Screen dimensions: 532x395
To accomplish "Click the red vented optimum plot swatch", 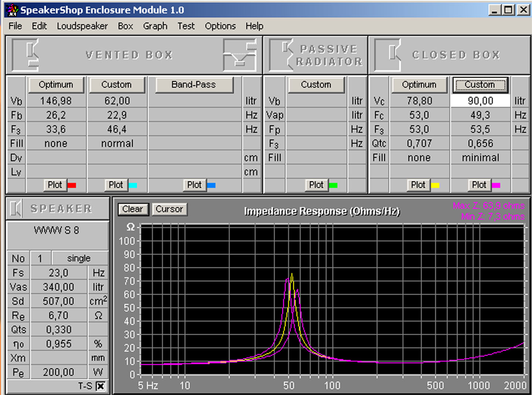I will point(72,185).
